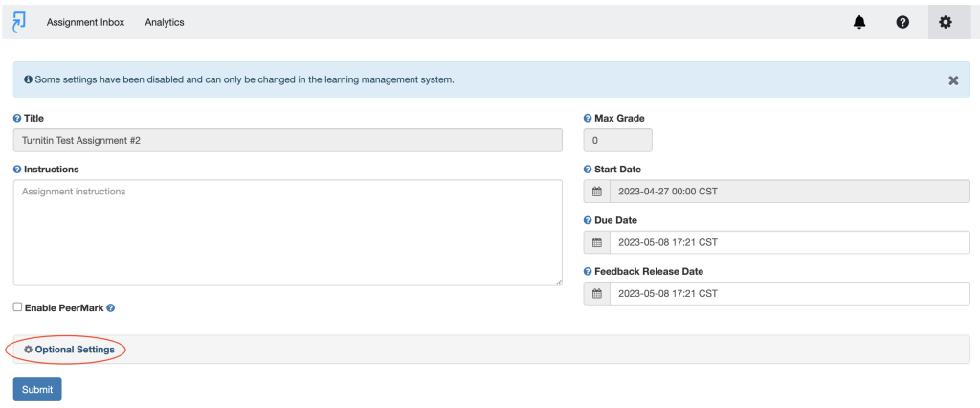Open the settings gear in header
The image size is (980, 408).
[x=945, y=22]
